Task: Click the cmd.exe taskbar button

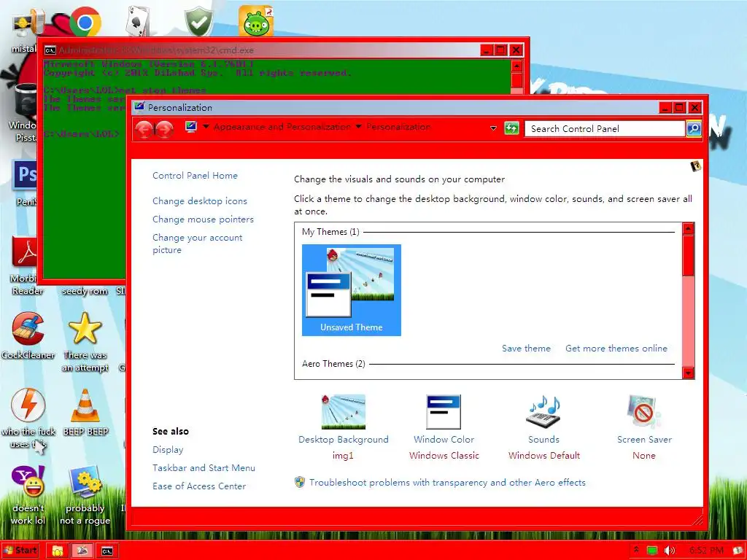Action: [x=107, y=551]
